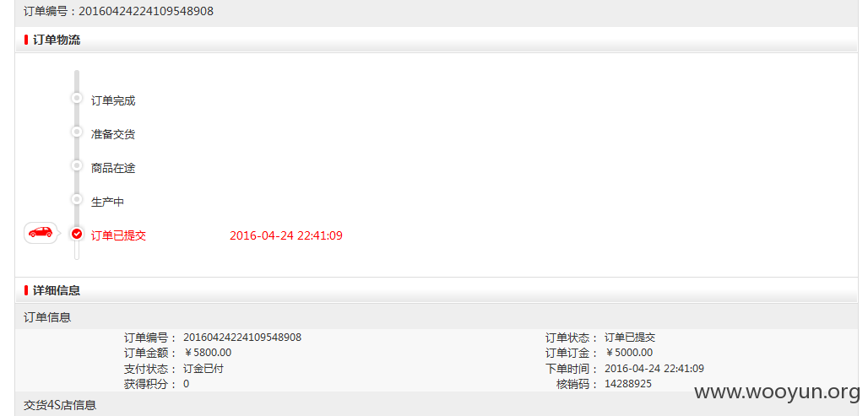This screenshot has height=416, width=868.
Task: Click the red checkmark status circle
Action: [x=77, y=234]
